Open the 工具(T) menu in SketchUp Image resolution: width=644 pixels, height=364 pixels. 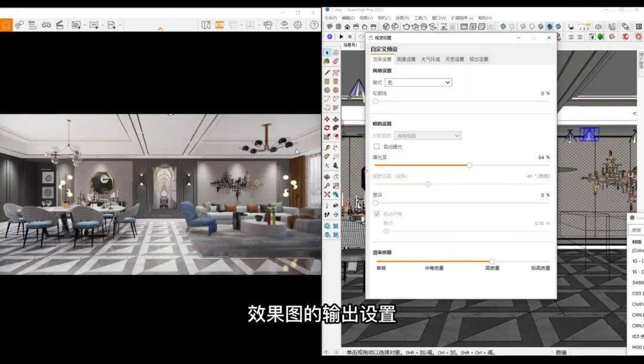click(x=420, y=18)
